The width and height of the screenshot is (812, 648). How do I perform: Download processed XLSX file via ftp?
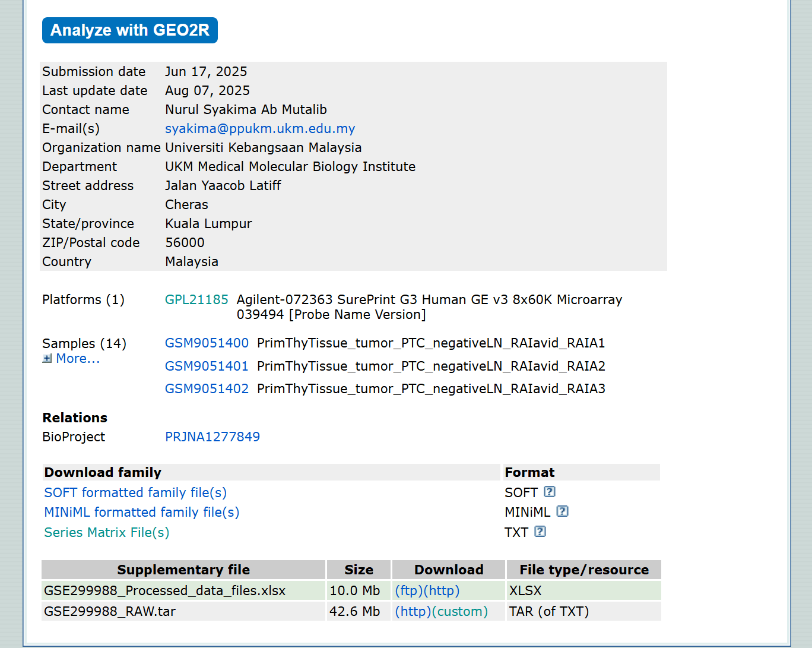(x=408, y=591)
